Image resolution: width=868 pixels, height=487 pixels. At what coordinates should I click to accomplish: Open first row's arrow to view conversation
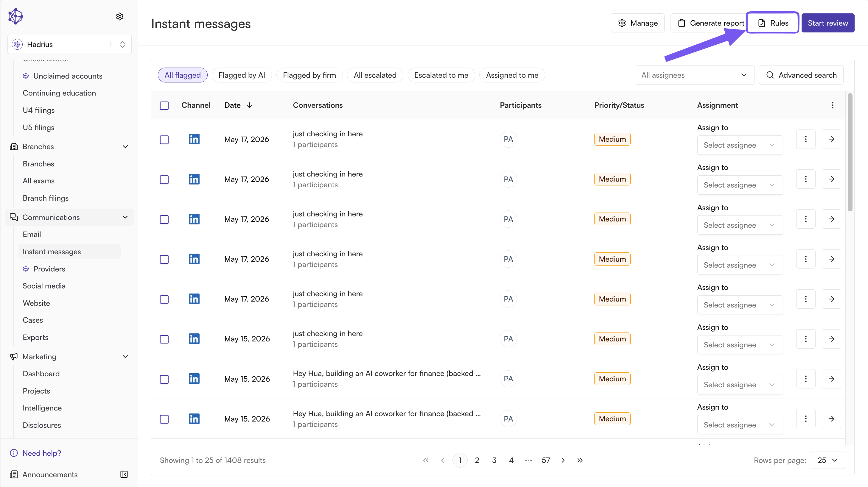[831, 139]
